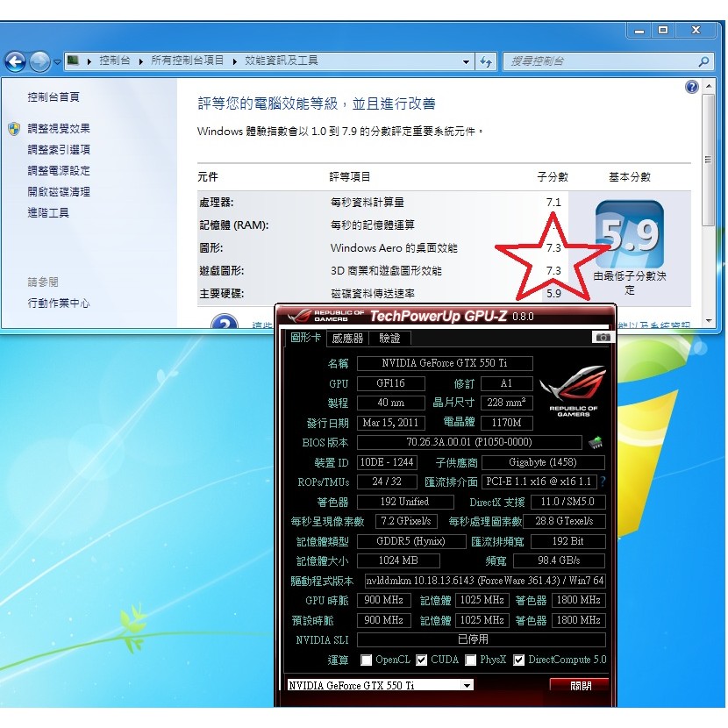Open 調整電源設定 link

[59, 170]
